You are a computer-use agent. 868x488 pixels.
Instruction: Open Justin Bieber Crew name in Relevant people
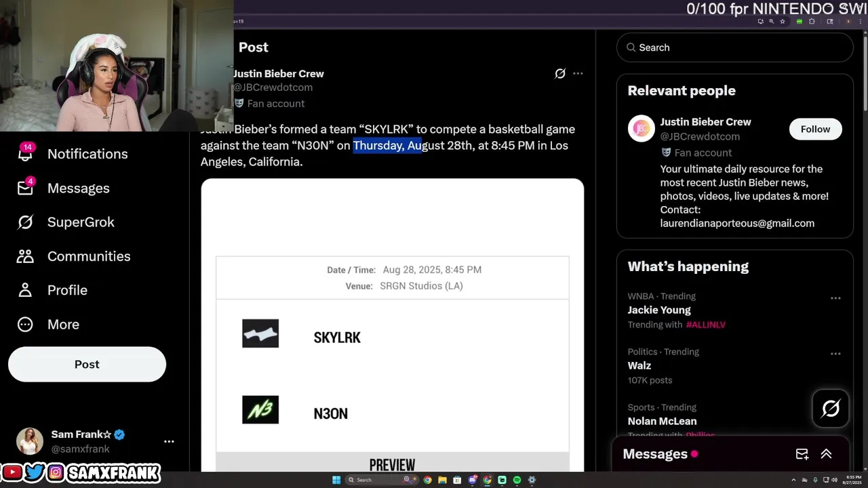click(705, 122)
